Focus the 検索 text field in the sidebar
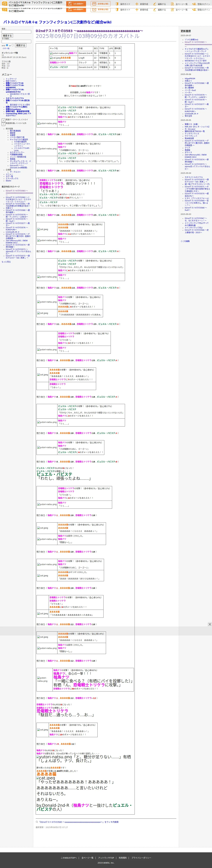 [x=17, y=32]
